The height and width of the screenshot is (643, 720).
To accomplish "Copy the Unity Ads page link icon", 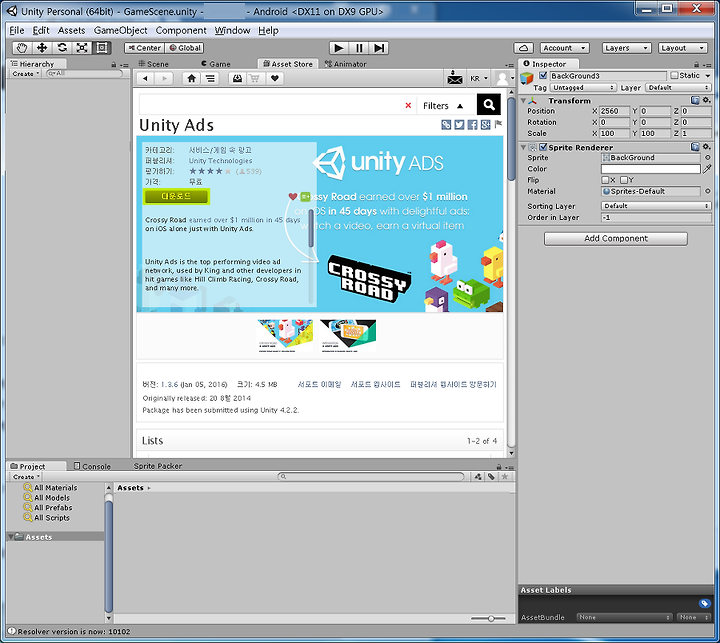I will click(x=446, y=124).
